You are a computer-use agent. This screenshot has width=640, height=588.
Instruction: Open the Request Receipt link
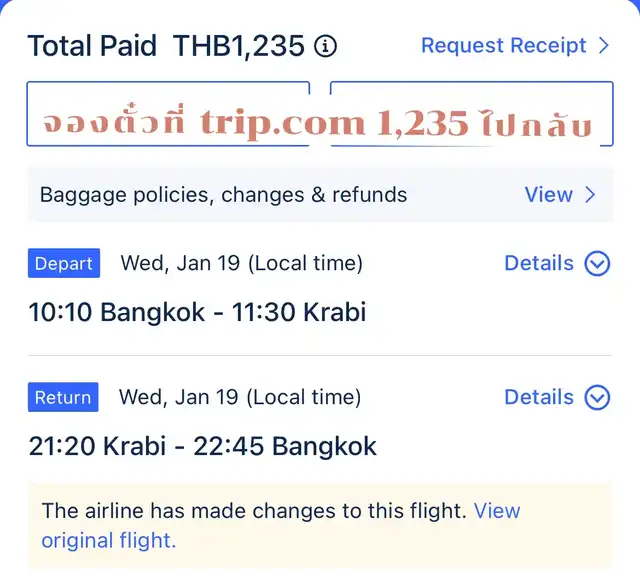click(x=503, y=45)
